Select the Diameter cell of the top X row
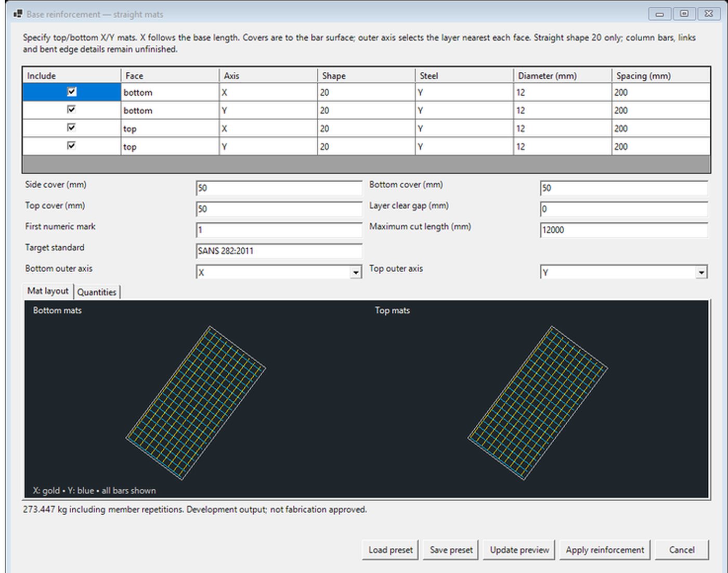Image resolution: width=728 pixels, height=573 pixels. [563, 129]
